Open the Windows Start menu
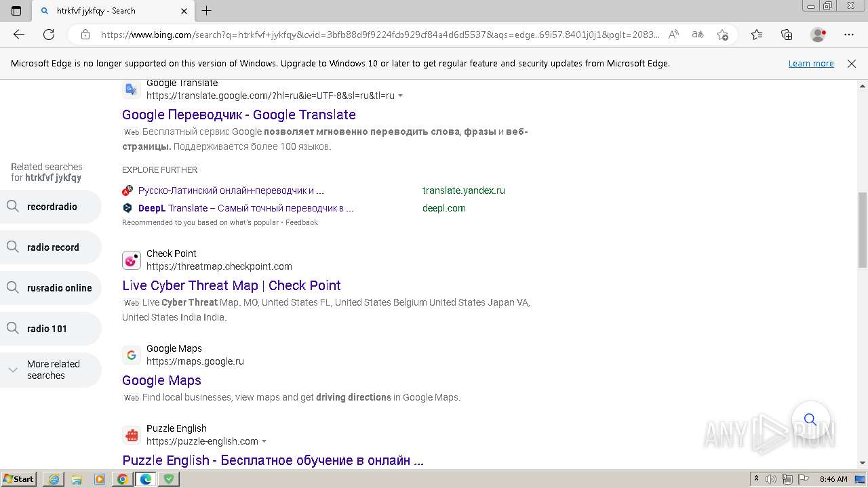The image size is (868, 488). coord(19,479)
